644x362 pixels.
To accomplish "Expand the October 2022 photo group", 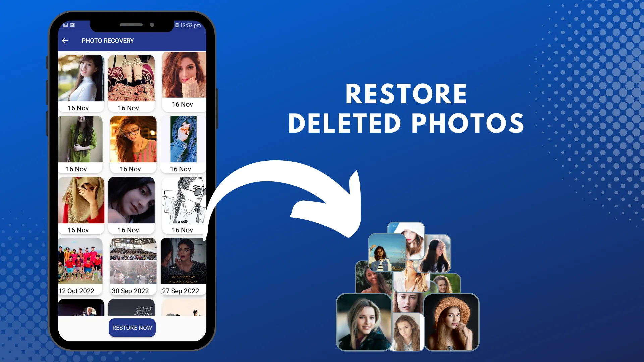I will tap(81, 265).
